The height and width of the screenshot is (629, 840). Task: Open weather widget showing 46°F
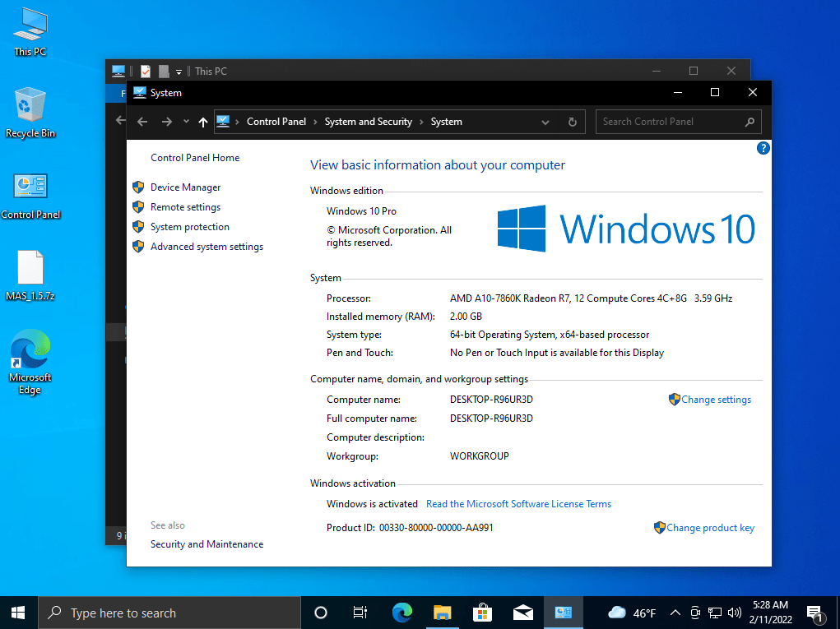(632, 613)
